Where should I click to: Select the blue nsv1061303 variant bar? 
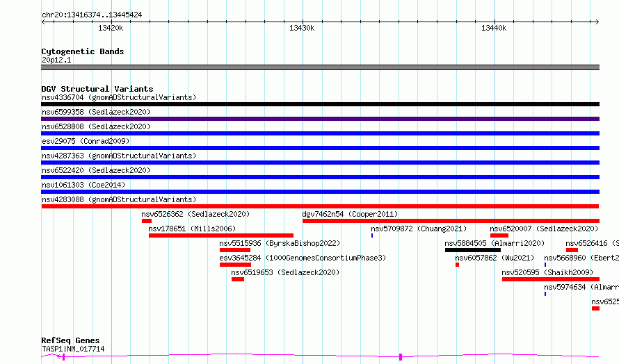pyautogui.click(x=320, y=192)
